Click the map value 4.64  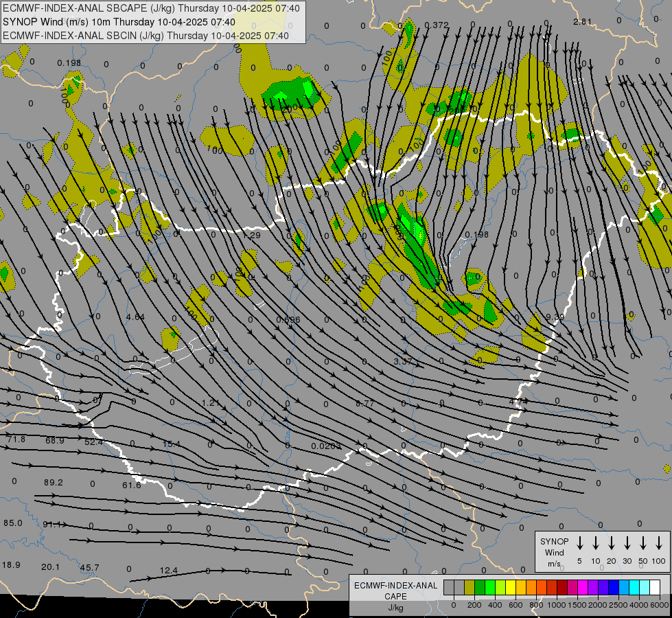coord(135,317)
